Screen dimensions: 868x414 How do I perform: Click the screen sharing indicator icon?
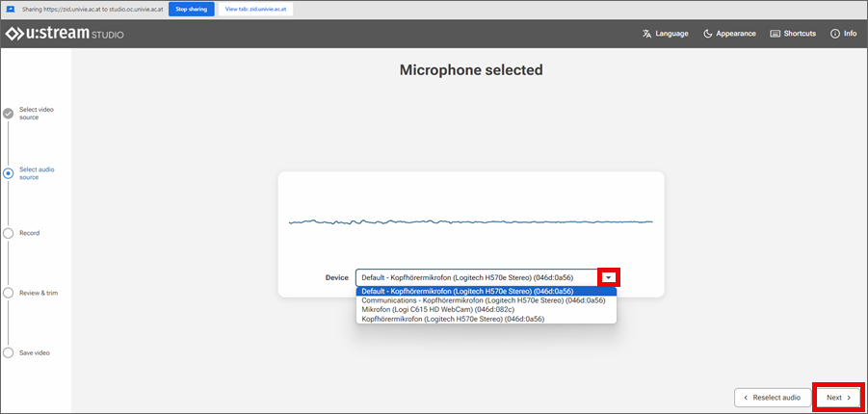click(x=11, y=9)
